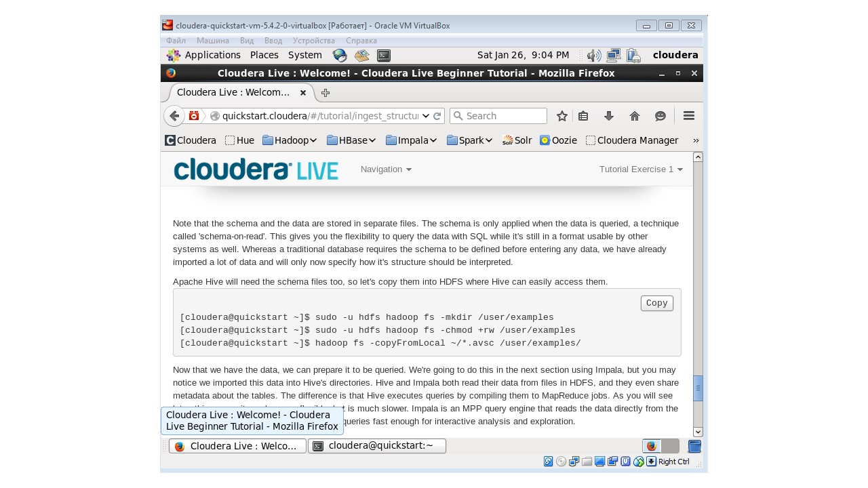Go to Firefox home page icon
Screen dimensions: 868x488
(x=635, y=116)
